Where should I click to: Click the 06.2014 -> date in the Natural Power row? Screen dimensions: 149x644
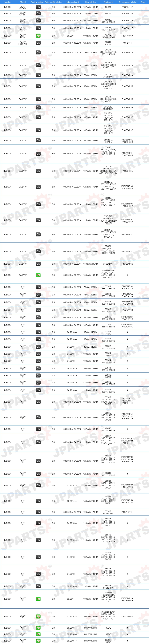point(72,36)
